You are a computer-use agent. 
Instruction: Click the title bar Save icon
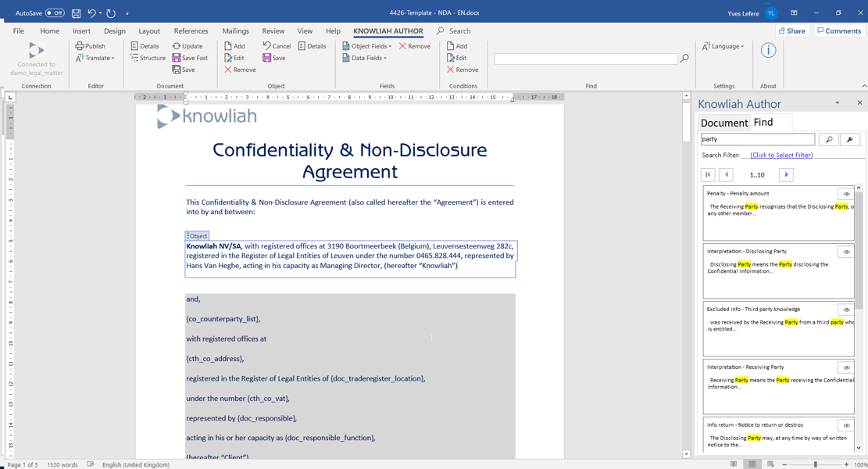77,13
